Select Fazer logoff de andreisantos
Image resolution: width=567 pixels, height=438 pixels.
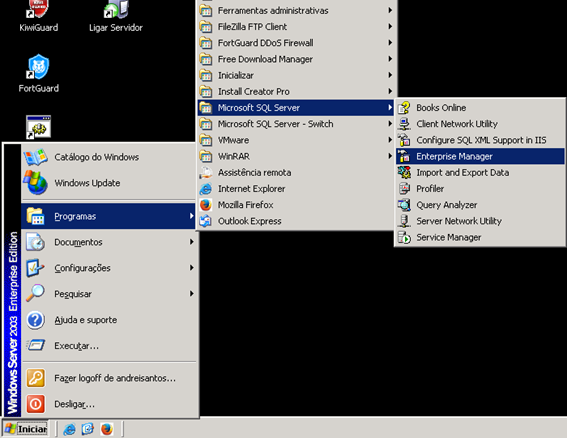(110, 378)
